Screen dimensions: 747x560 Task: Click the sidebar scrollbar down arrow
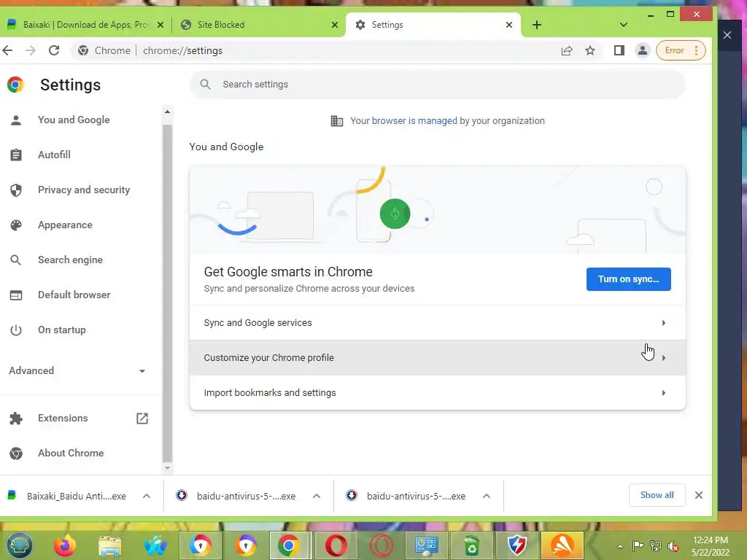[167, 468]
